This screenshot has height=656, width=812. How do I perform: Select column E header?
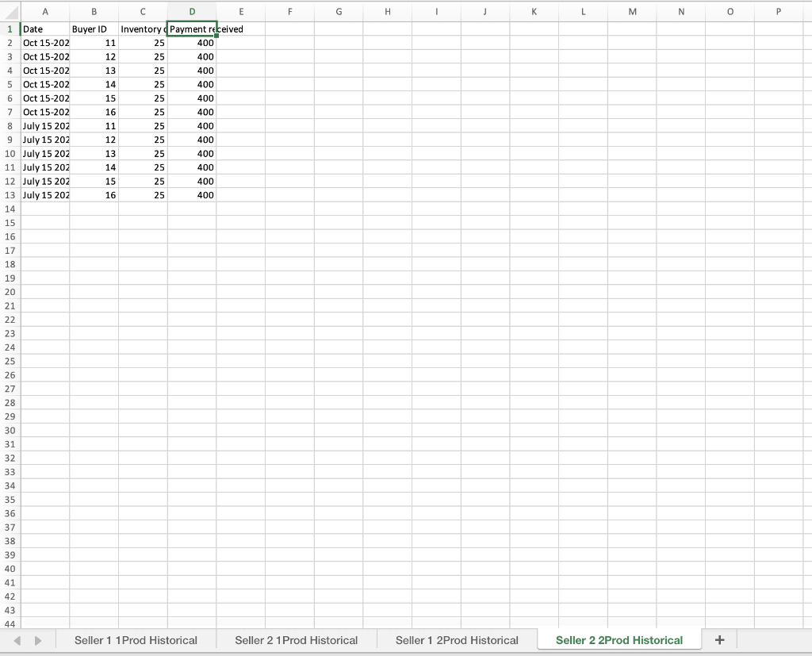tap(241, 11)
